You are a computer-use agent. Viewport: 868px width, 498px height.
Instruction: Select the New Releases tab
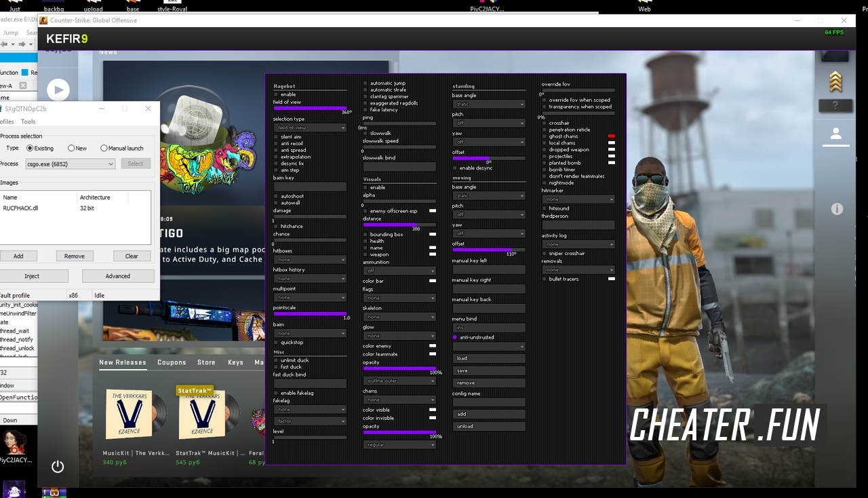(x=123, y=362)
